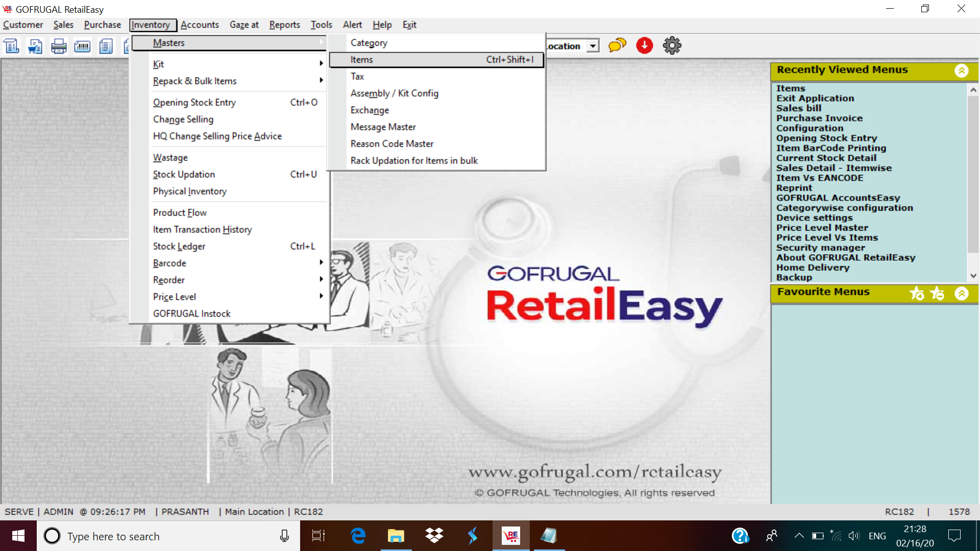The image size is (980, 551).
Task: Open the Location dropdown arrow
Action: pos(593,46)
